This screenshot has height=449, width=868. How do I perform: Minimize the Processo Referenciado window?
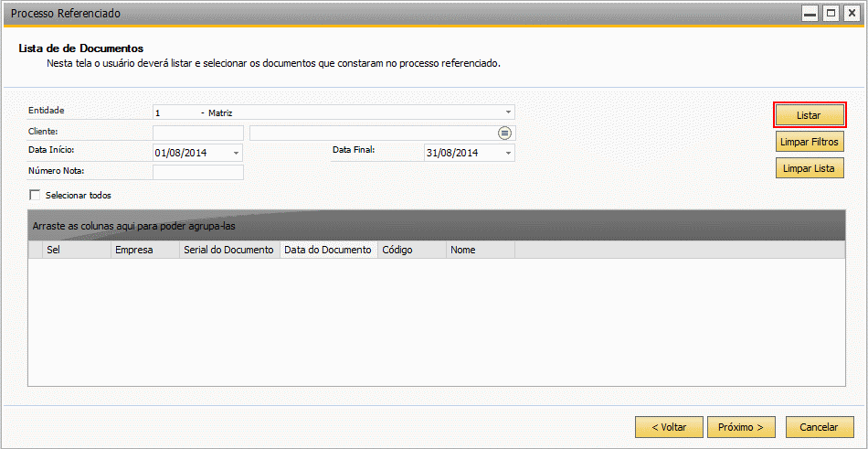pyautogui.click(x=810, y=14)
